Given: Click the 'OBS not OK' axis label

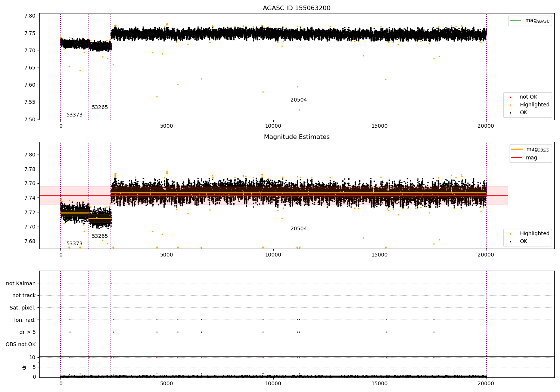Looking at the screenshot, I should click(x=21, y=344).
